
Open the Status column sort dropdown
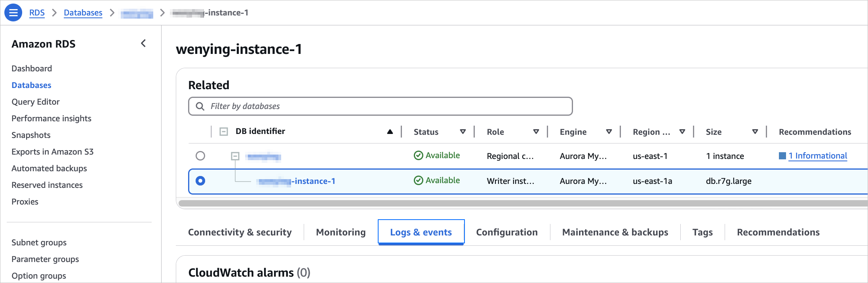tap(463, 132)
